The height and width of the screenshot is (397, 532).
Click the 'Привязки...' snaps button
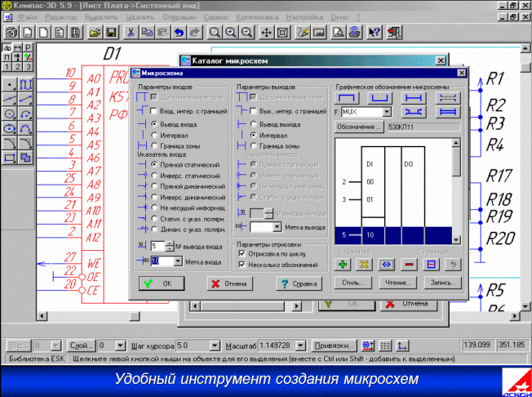click(335, 346)
